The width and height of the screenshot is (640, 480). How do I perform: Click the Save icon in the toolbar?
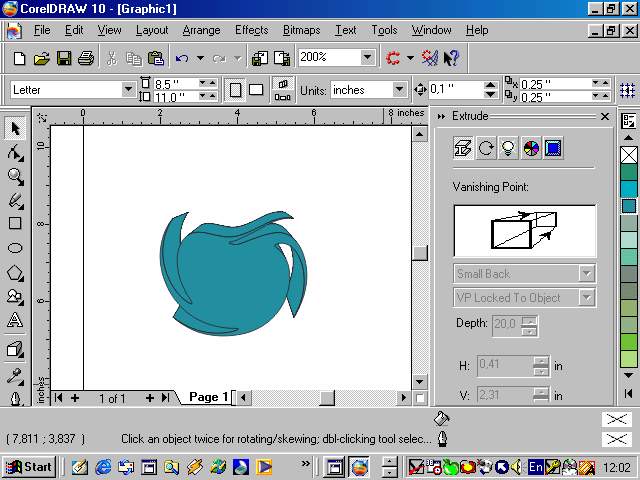click(x=64, y=58)
